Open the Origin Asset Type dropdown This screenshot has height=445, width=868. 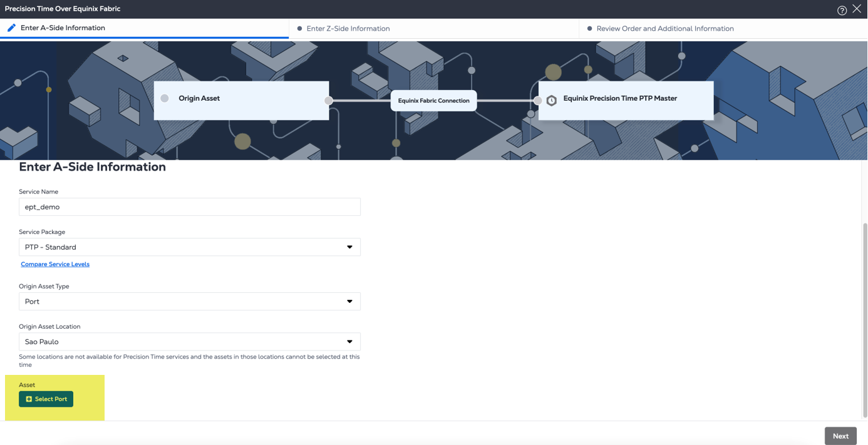(190, 302)
